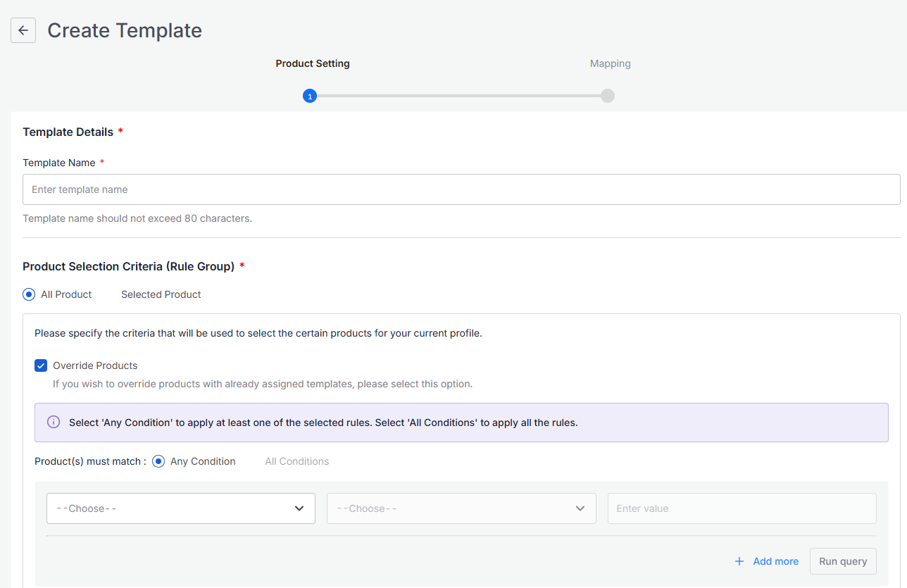The width and height of the screenshot is (907, 588).
Task: Select the Any Condition radio button
Action: click(x=158, y=461)
